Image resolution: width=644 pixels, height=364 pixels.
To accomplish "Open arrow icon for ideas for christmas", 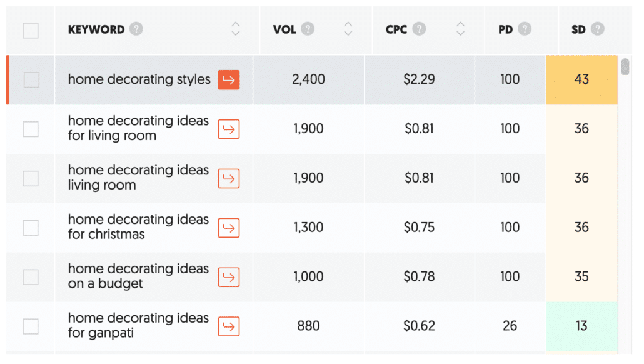I will (229, 228).
